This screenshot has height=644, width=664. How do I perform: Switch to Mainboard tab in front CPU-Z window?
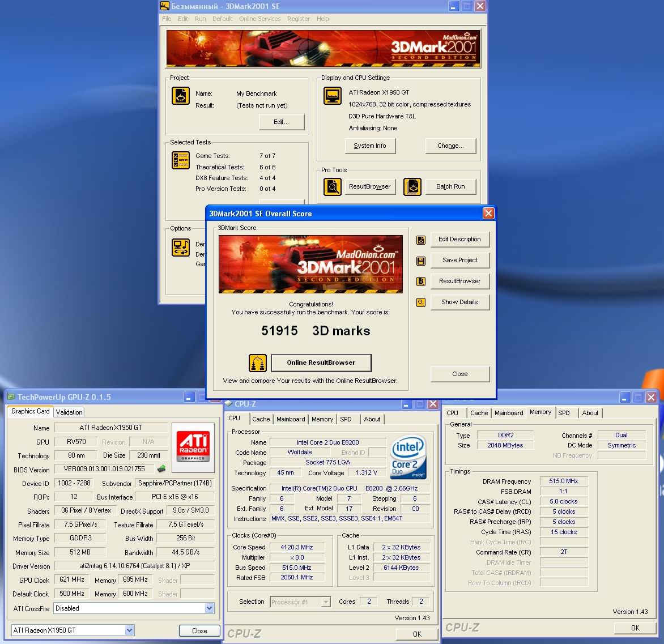[x=291, y=419]
